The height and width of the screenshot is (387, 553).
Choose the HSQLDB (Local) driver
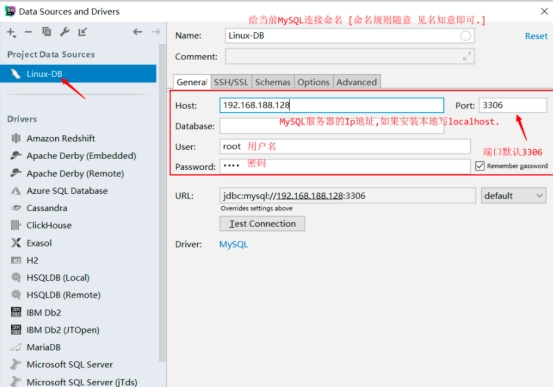point(58,278)
